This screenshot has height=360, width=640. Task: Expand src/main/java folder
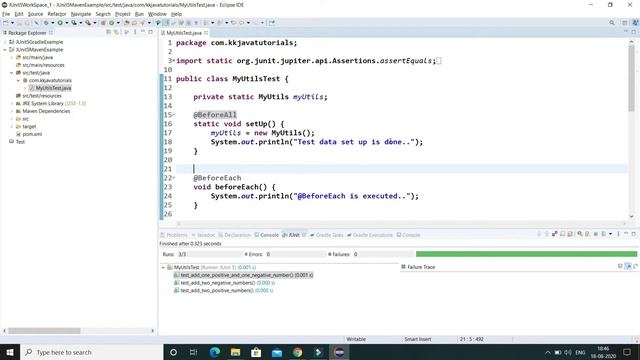pyautogui.click(x=12, y=58)
